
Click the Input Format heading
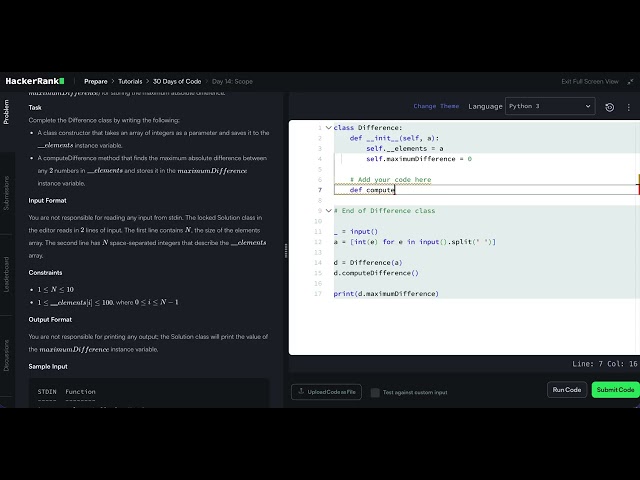[x=47, y=200]
